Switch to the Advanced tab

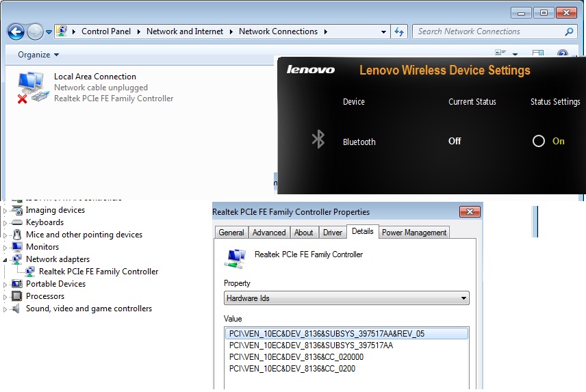269,232
